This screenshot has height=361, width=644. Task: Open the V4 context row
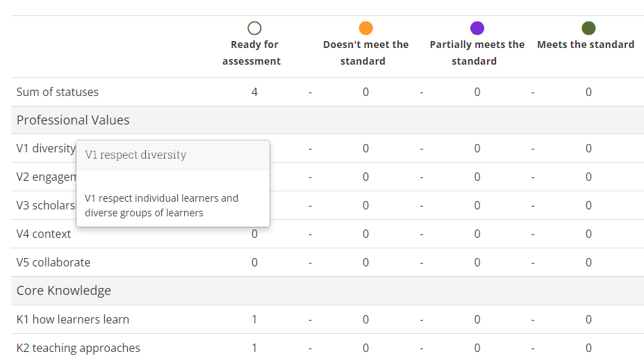tap(44, 234)
